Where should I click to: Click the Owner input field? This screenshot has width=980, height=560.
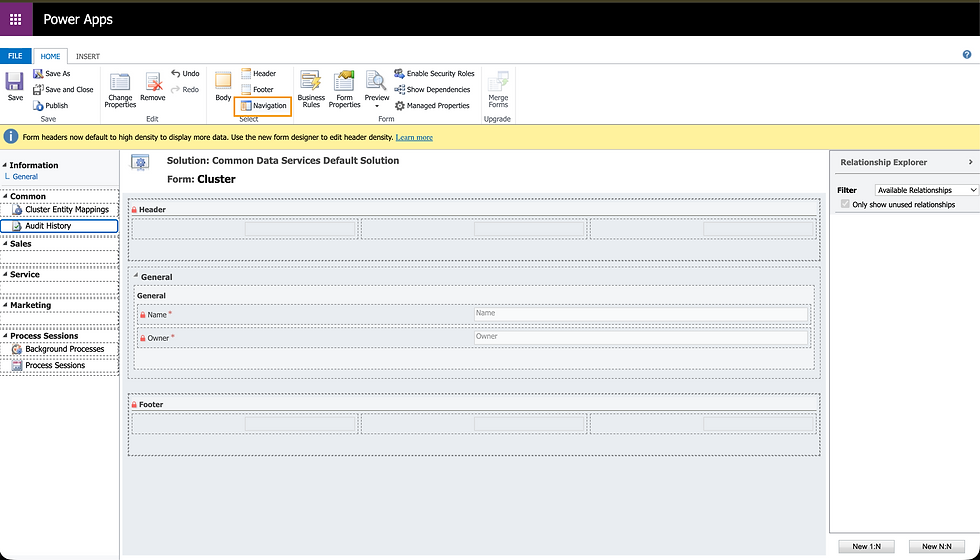[x=641, y=338]
